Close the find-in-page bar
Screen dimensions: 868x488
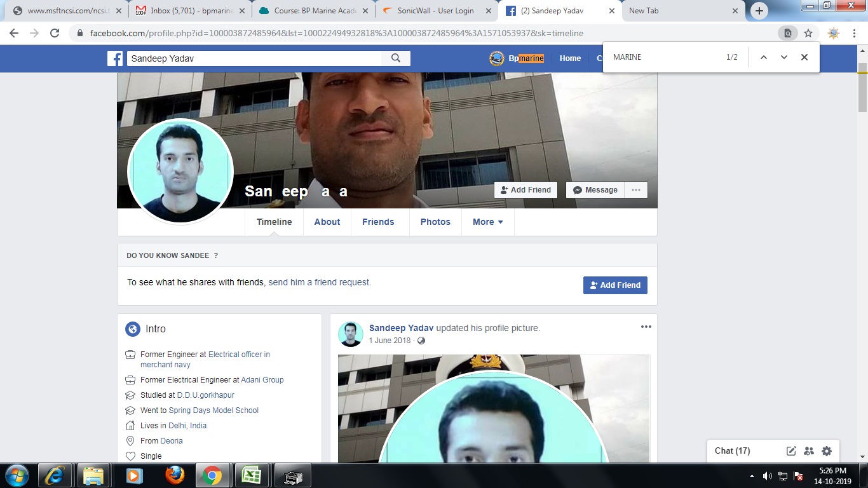point(804,57)
